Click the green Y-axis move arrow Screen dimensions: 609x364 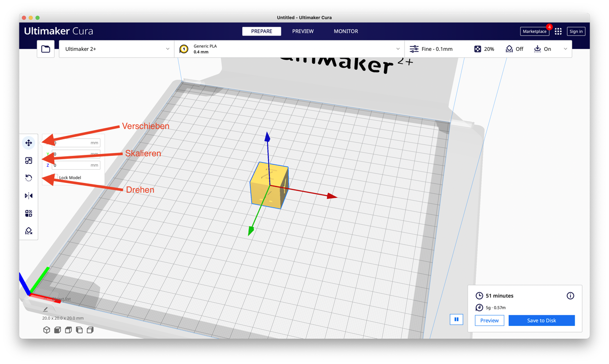tap(251, 230)
